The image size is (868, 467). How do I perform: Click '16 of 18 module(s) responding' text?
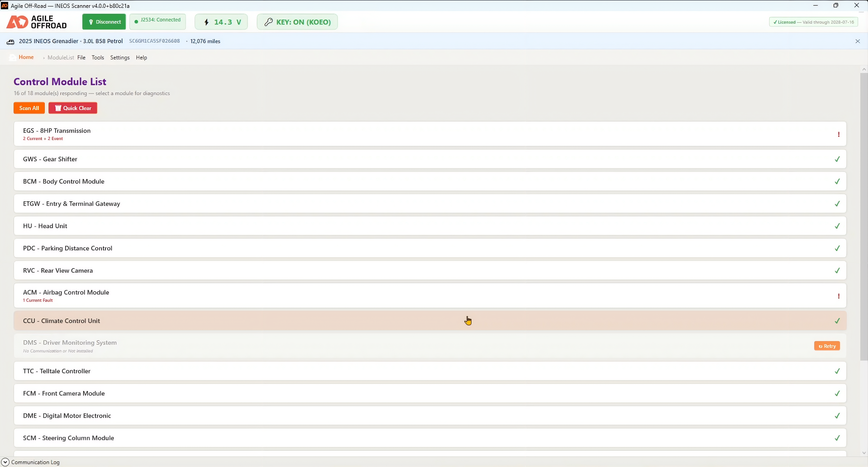coord(50,93)
